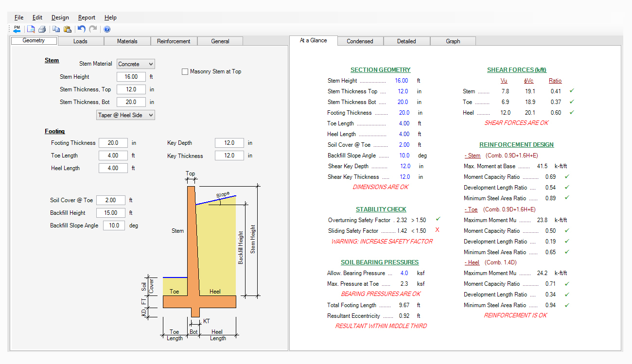Switch to the Reinforcement tab
Screen dimensions: 632x364
(174, 41)
